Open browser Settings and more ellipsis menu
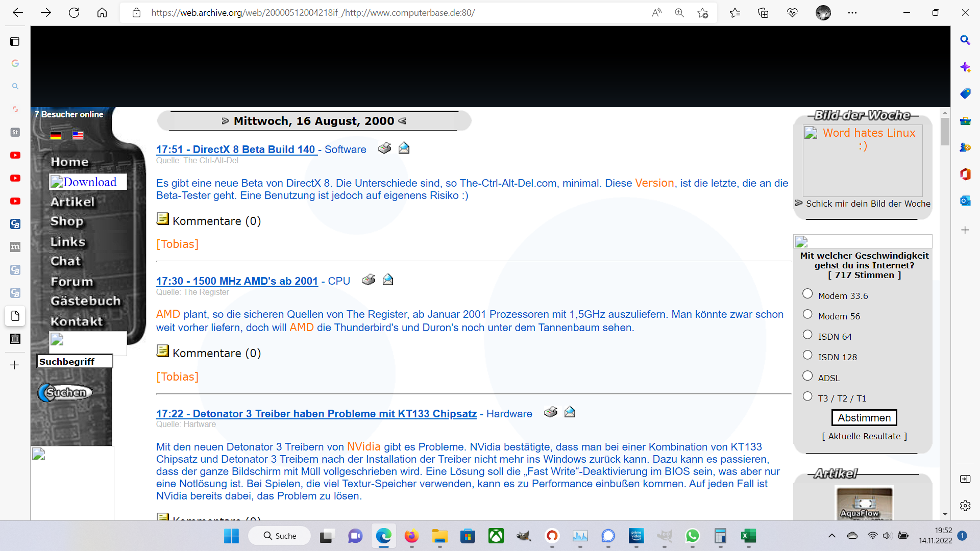 [x=852, y=13]
